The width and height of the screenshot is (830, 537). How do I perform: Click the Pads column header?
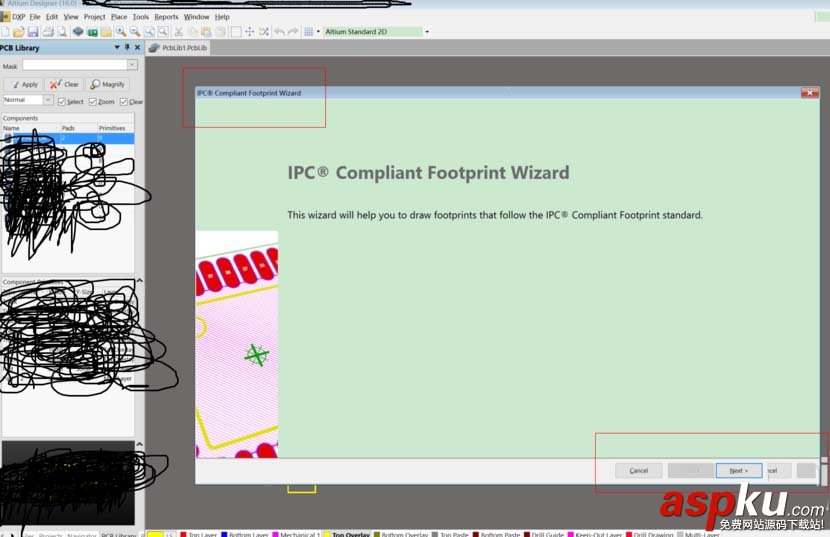78,128
